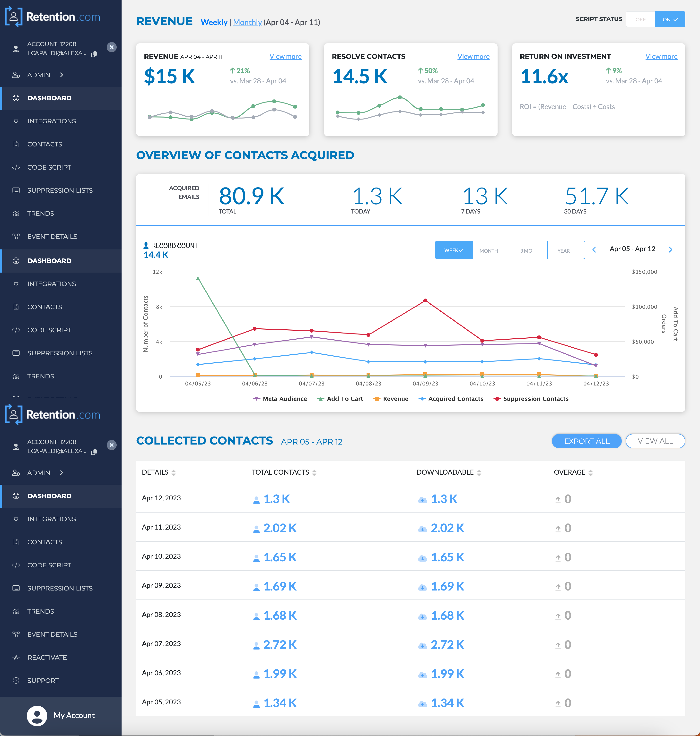The image size is (700, 736).
Task: Click Acquired Contacts point on 04/07/23
Action: [312, 352]
